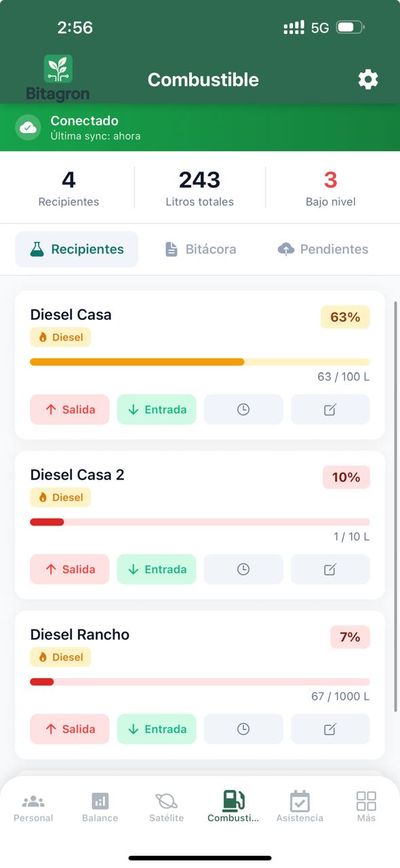Open Satélite from the bottom bar
The height and width of the screenshot is (868, 400).
coord(166,807)
